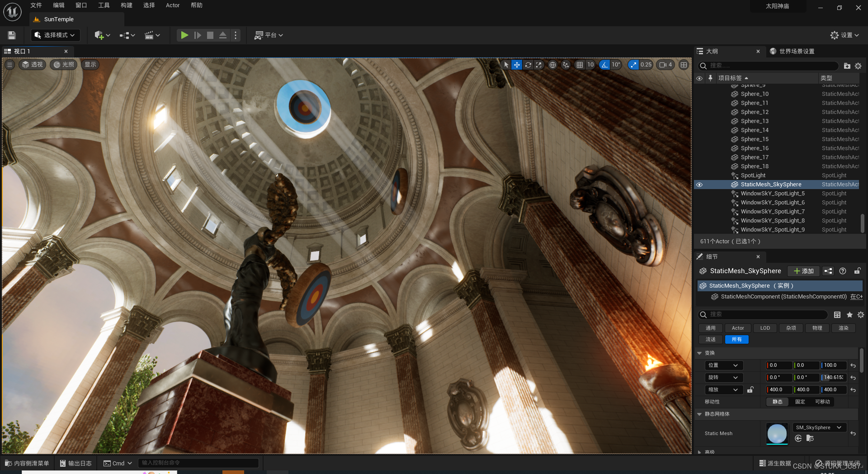Open the add content cube-plus menu
Image resolution: width=868 pixels, height=474 pixels.
(x=102, y=35)
